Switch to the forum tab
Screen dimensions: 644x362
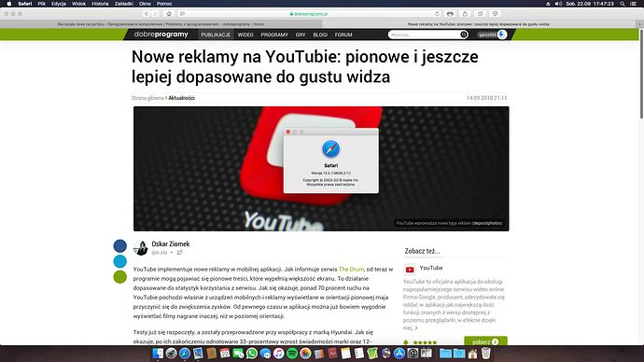tap(161, 24)
